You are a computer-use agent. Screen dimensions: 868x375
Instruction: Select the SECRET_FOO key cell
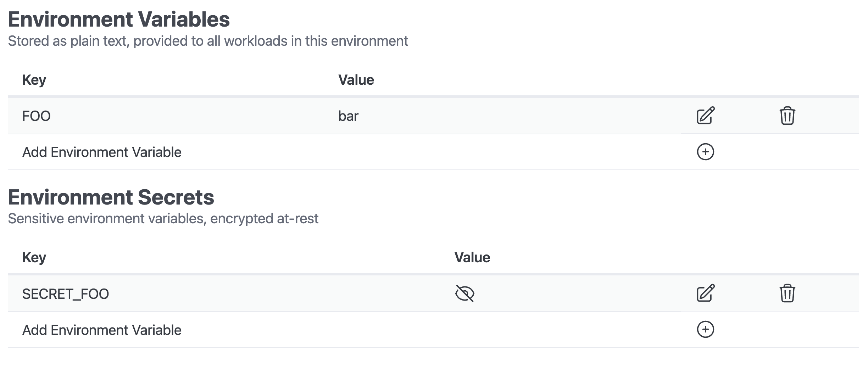pos(66,294)
